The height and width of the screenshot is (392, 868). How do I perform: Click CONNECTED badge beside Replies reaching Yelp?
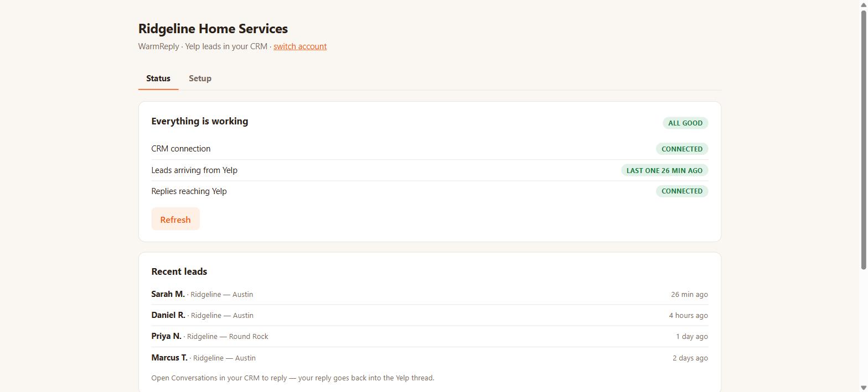[x=682, y=191]
